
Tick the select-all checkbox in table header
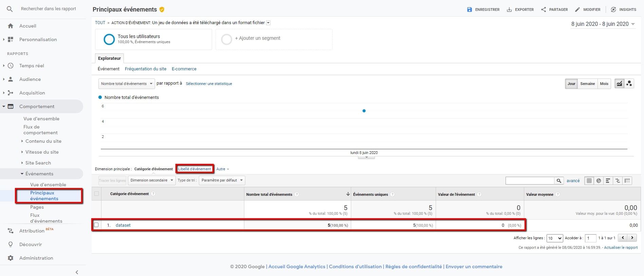96,194
